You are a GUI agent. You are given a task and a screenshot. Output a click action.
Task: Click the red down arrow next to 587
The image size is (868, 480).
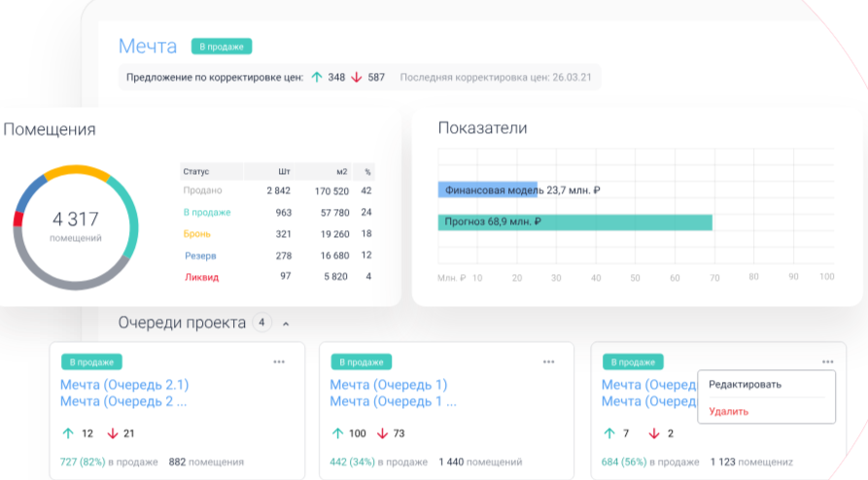click(357, 78)
